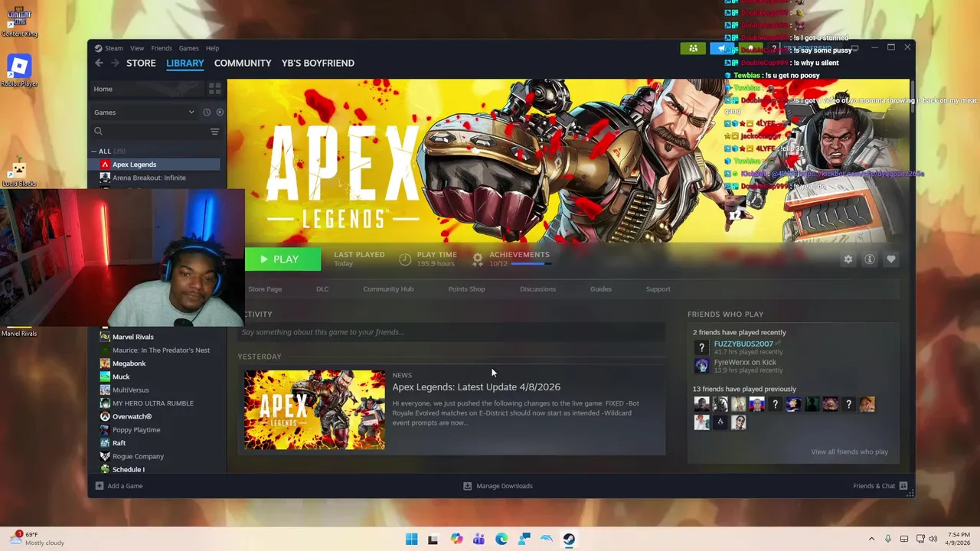Open the Friends menu
980x551 pixels.
pos(162,48)
